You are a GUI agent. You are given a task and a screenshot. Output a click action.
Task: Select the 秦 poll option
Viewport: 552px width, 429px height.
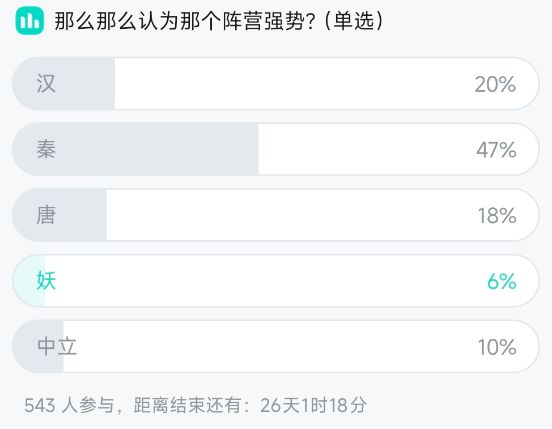pyautogui.click(x=276, y=149)
